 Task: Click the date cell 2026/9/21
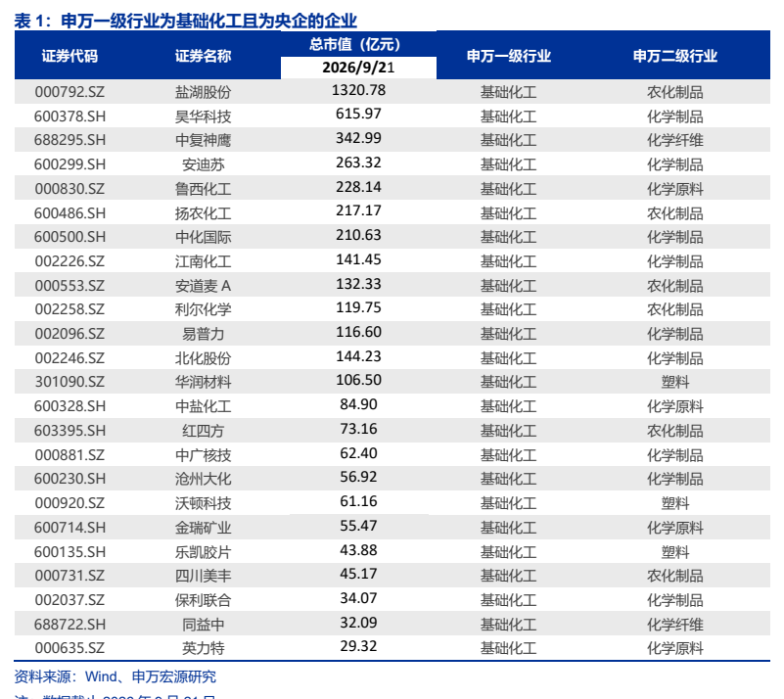[358, 68]
